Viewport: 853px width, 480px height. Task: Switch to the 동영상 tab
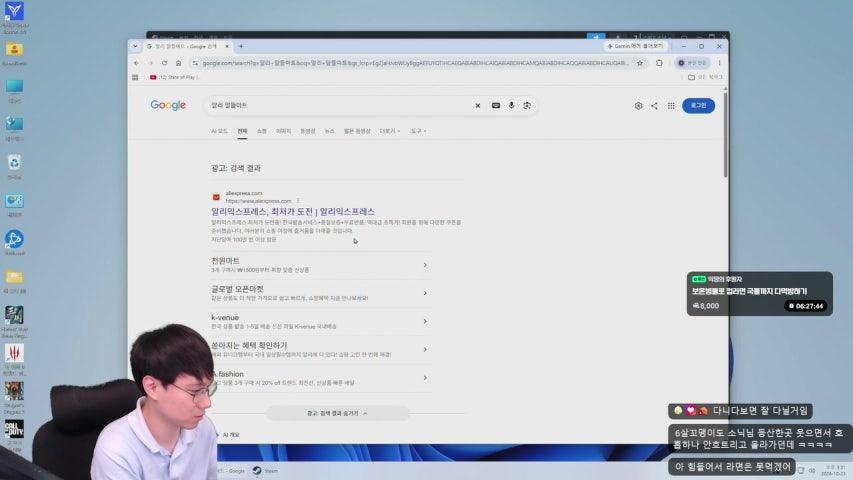pyautogui.click(x=308, y=131)
